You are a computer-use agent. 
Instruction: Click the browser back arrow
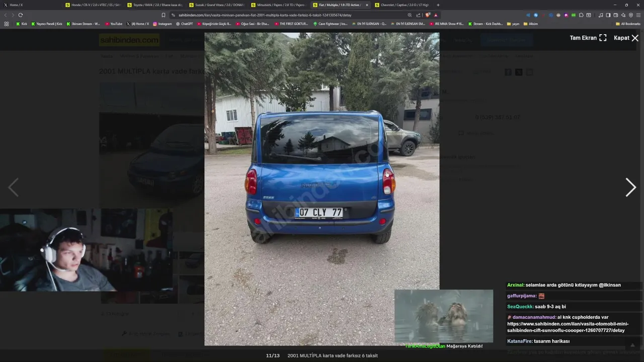[x=6, y=15]
